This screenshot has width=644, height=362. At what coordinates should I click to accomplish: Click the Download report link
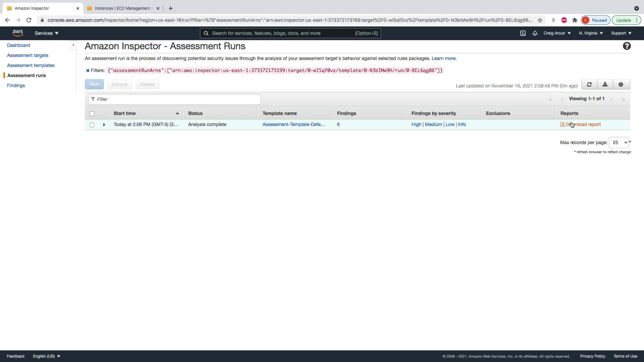coord(583,124)
